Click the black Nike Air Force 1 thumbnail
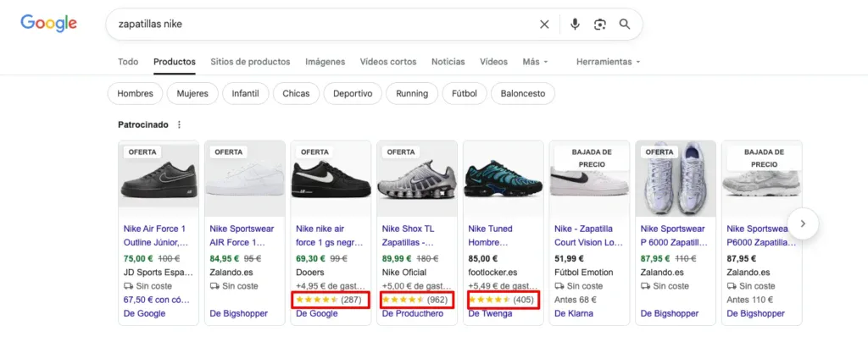The height and width of the screenshot is (342, 868). click(159, 179)
